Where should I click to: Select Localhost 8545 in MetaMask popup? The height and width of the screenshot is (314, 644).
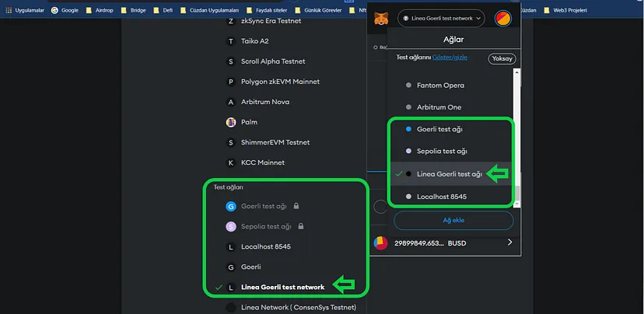(441, 197)
